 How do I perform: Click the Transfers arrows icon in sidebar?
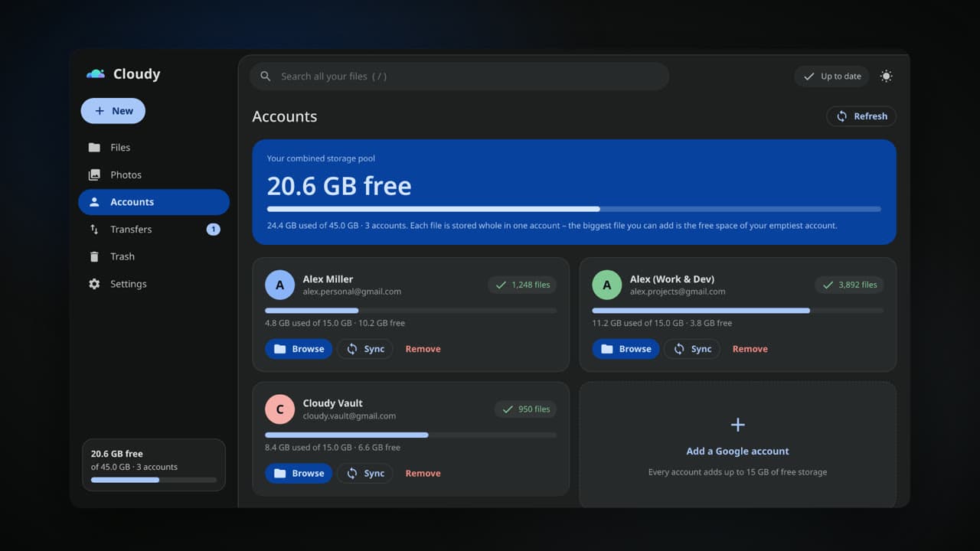[x=94, y=230]
